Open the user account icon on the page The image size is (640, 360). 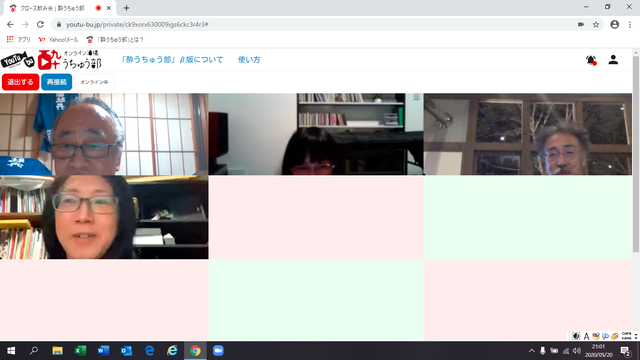tap(613, 60)
